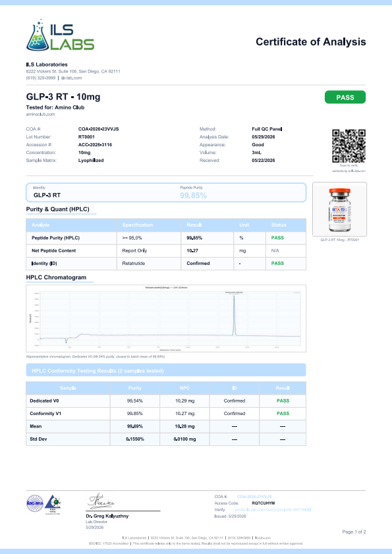Click the footer COA-2026-23VVJS link

click(254, 497)
